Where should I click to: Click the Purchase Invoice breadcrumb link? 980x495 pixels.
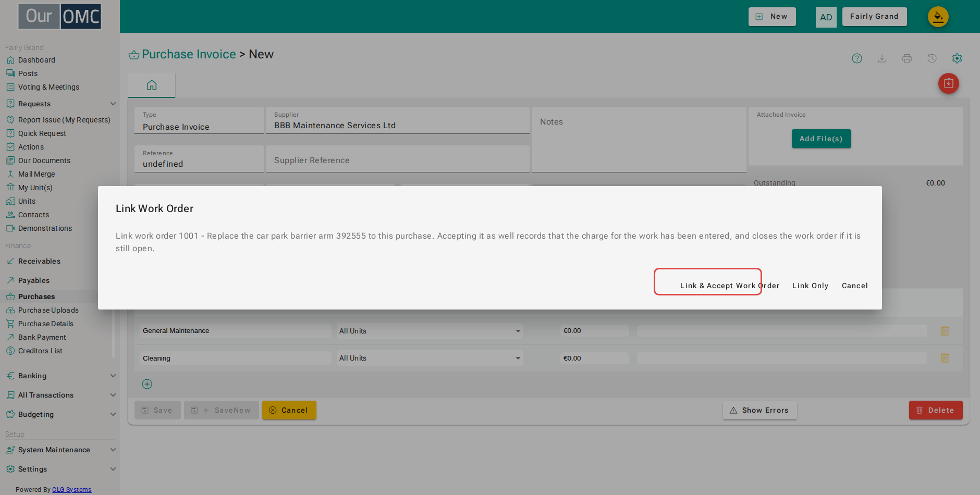click(189, 54)
